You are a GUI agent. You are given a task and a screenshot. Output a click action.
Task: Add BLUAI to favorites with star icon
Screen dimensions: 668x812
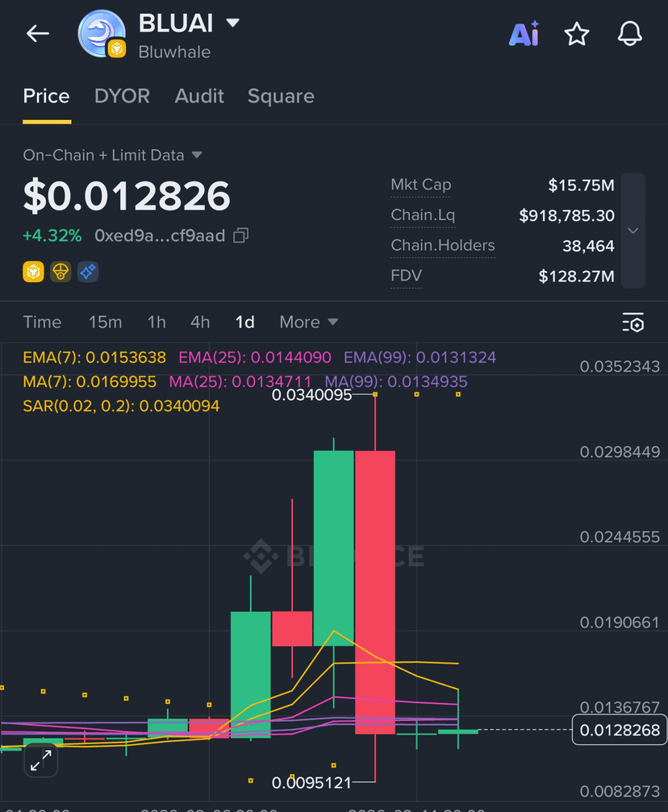click(577, 34)
